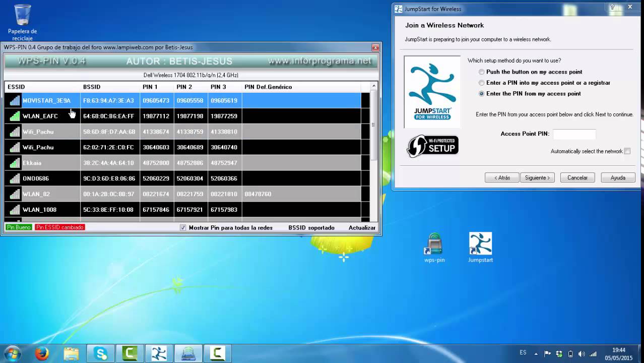Switch to the WPS-PIN taskbar window
Image resolution: width=644 pixels, height=363 pixels.
(x=188, y=354)
